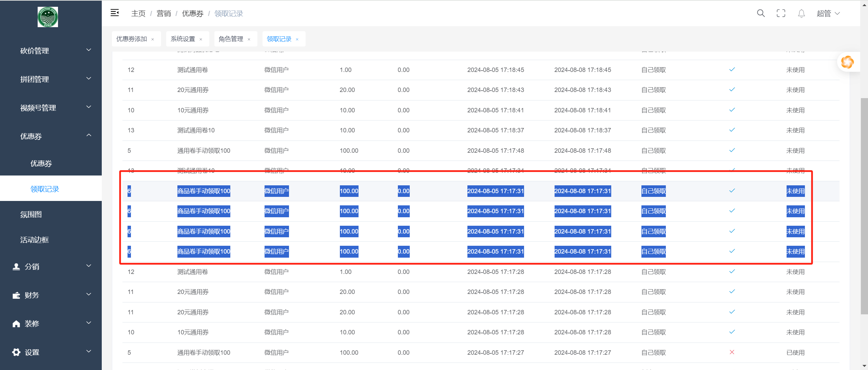Click the 设置 gear icon in sidebar
The width and height of the screenshot is (868, 370).
pyautogui.click(x=16, y=352)
